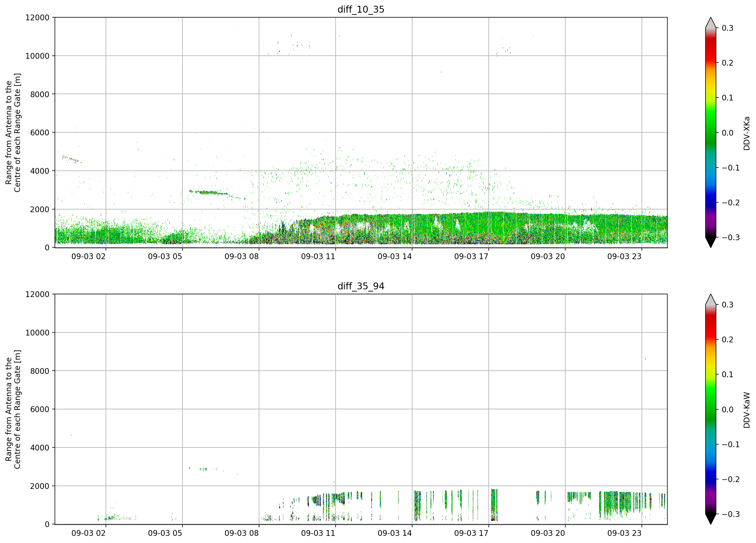756x543 pixels.
Task: Click the 09-03 17 time tick under diff_10_35
Action: [471, 256]
